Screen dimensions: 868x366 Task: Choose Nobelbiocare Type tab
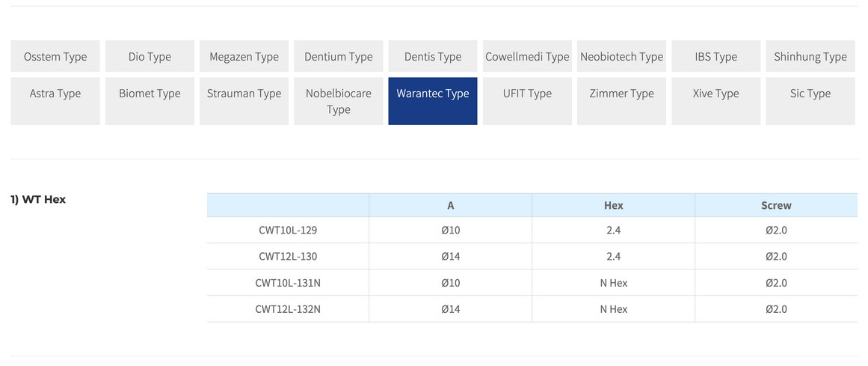(x=338, y=101)
